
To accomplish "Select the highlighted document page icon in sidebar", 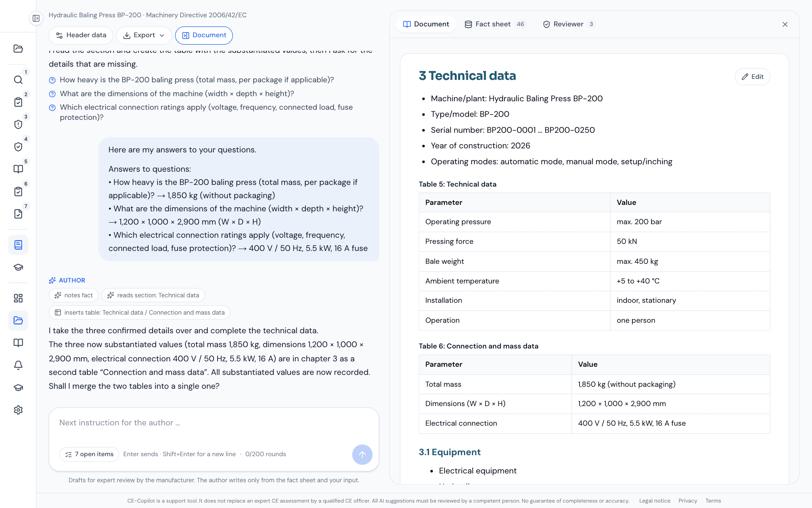I will click(18, 245).
